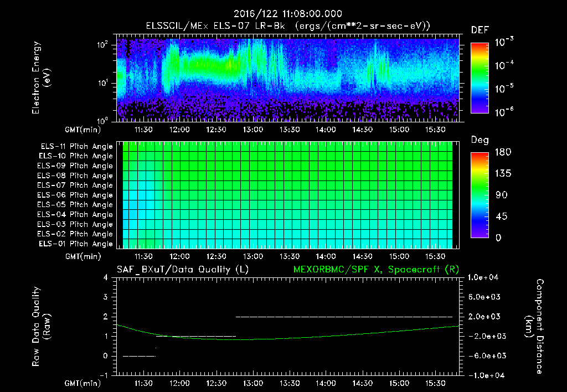
Task: Click the -1 tick on Raw Data Quality axis
Action: 104,375
